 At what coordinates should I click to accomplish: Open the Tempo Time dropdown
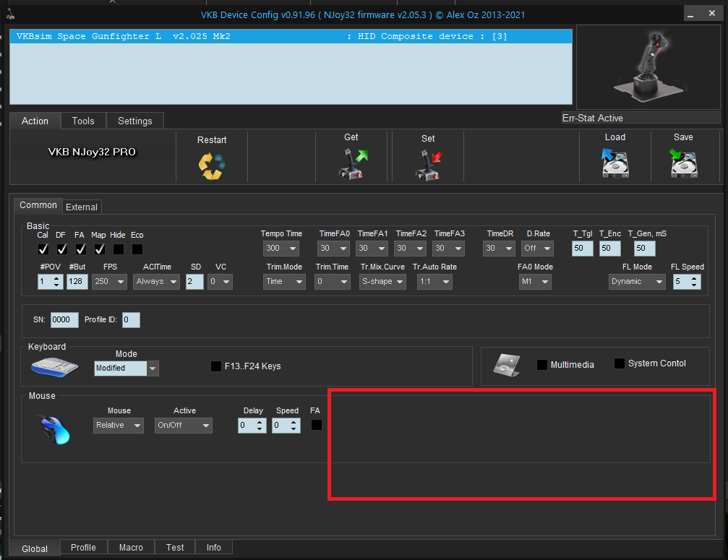[281, 249]
